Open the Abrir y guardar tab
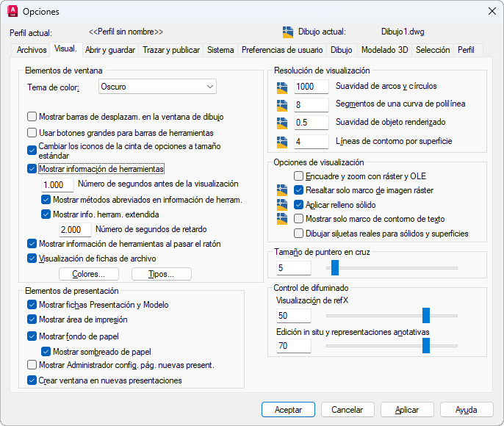The image size is (504, 426). coord(110,50)
